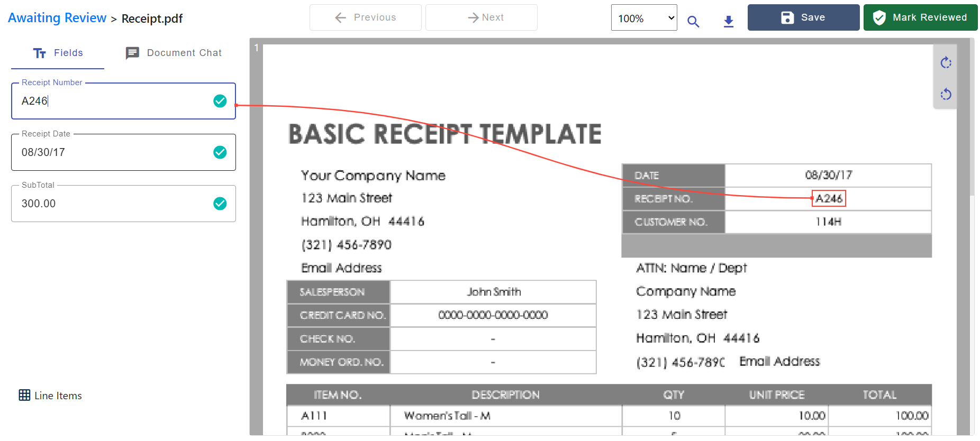Click the document viewer vertical scrollbar

972,116
